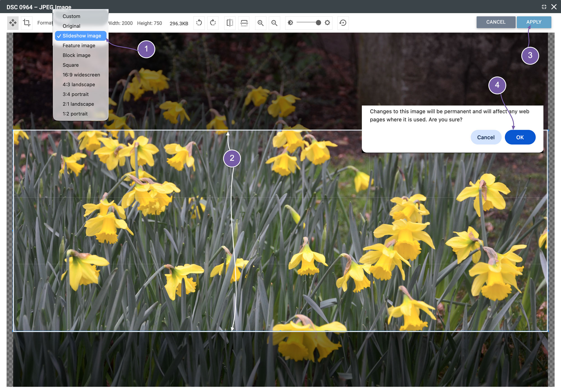561x392 pixels.
Task: Click the high brightness sun icon
Action: [327, 23]
